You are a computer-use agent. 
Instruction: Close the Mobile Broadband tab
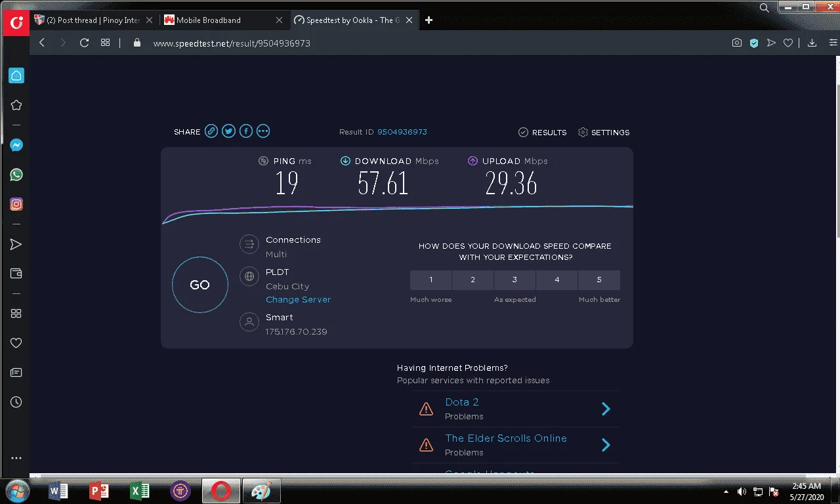coord(280,20)
